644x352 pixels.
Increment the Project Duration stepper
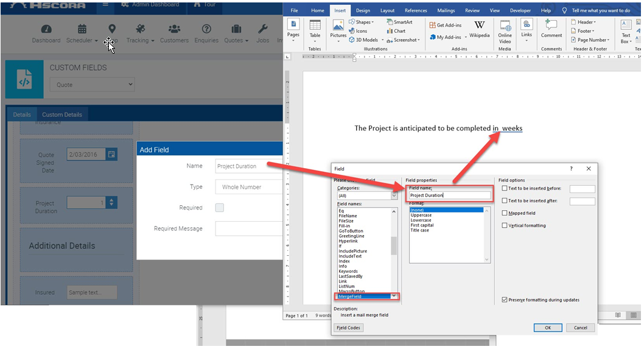(111, 199)
